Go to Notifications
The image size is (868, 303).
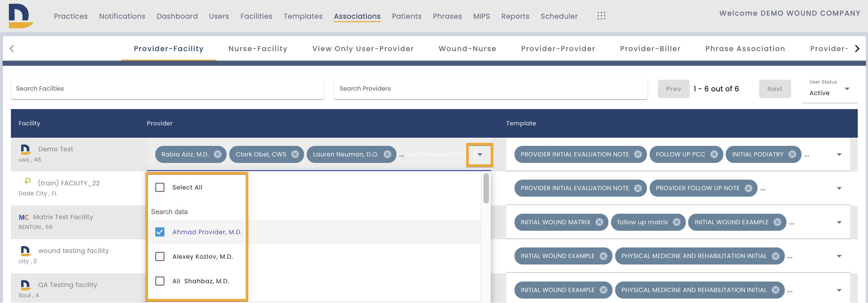pyautogui.click(x=122, y=16)
